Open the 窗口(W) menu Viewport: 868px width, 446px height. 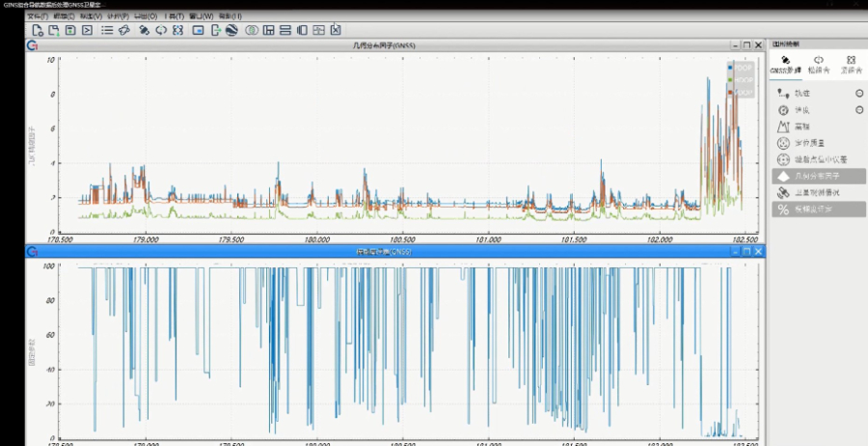tap(203, 16)
